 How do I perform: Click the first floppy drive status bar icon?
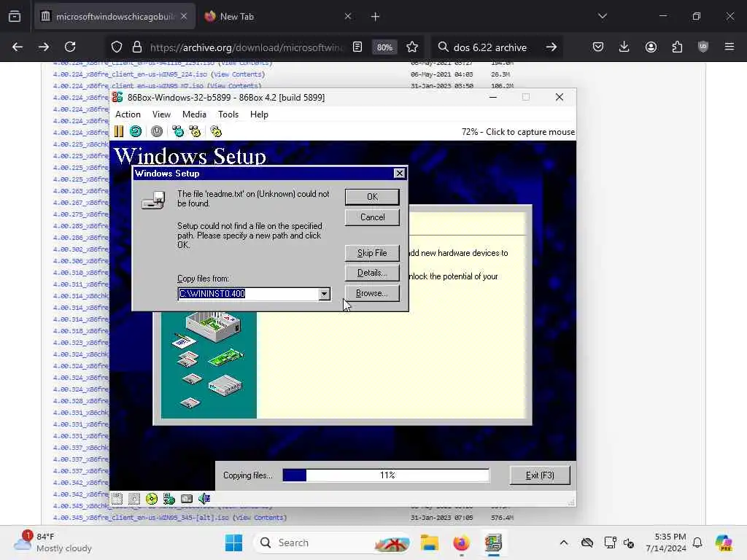[x=117, y=499]
